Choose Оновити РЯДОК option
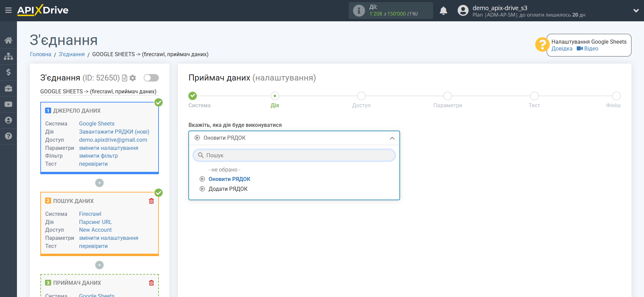 pyautogui.click(x=229, y=179)
